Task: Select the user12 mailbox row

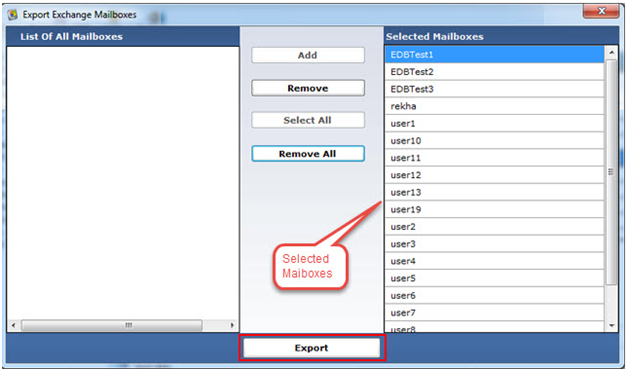Action: pyautogui.click(x=494, y=175)
